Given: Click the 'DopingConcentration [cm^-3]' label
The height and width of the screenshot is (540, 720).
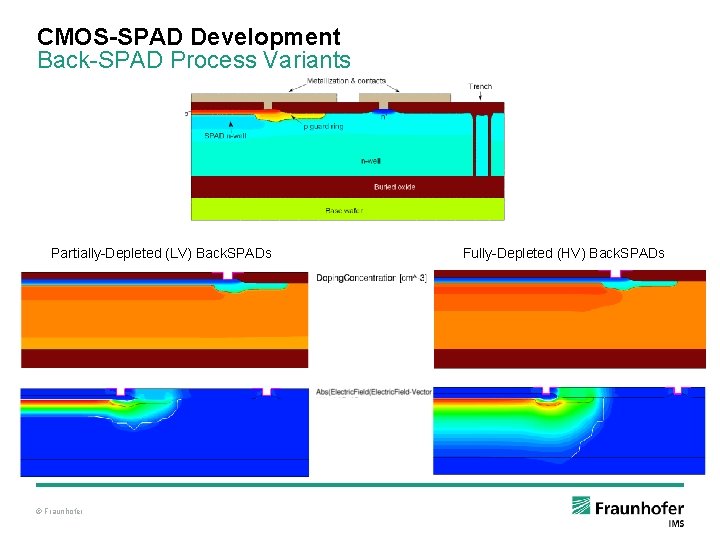Looking at the screenshot, I should coord(371,278).
